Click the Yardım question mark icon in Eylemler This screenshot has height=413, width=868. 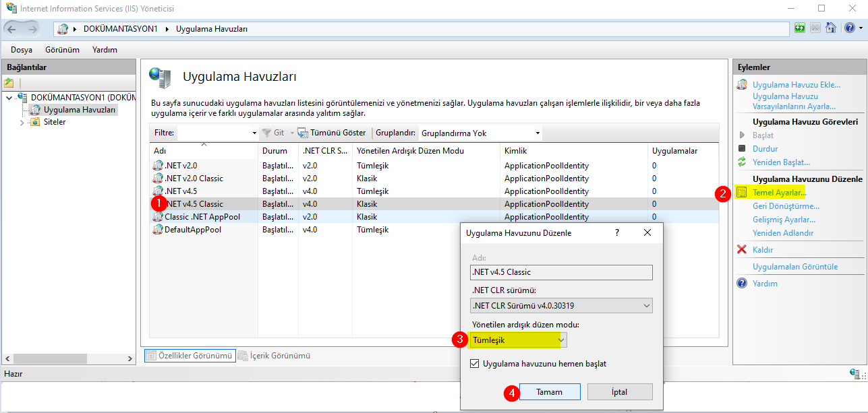click(742, 284)
